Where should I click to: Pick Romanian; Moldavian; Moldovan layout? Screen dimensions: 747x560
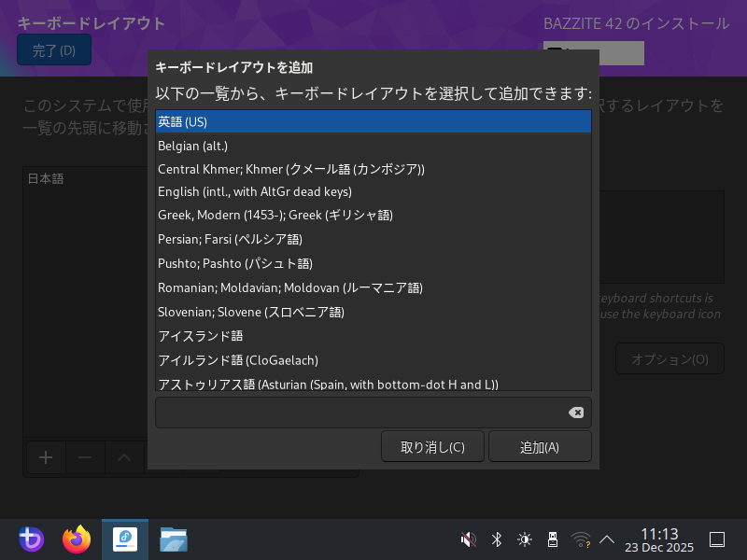pos(373,287)
